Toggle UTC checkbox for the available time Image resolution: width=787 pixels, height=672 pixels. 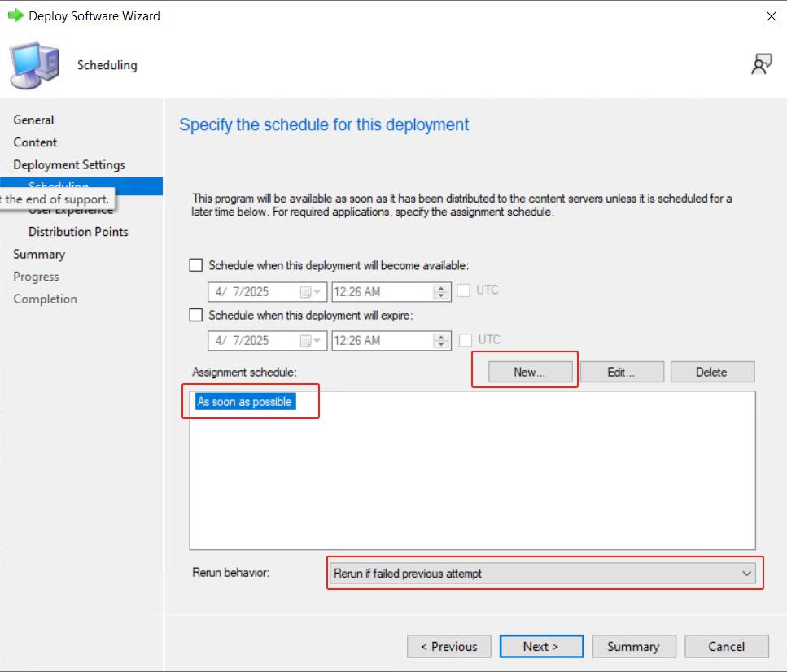[464, 290]
